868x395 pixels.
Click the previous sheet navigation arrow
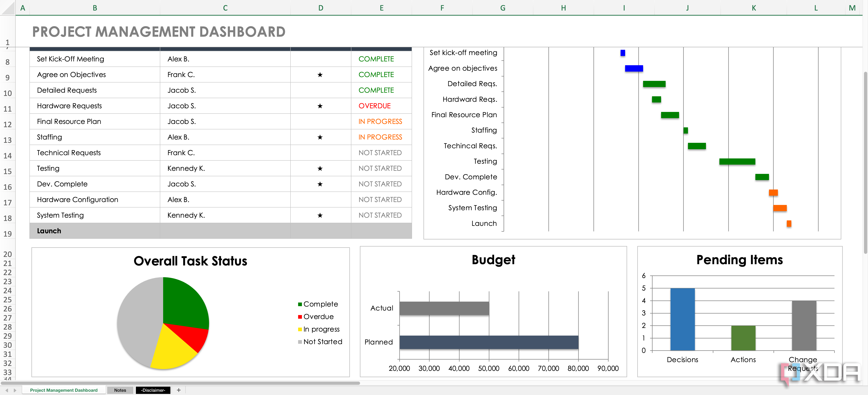[7, 390]
